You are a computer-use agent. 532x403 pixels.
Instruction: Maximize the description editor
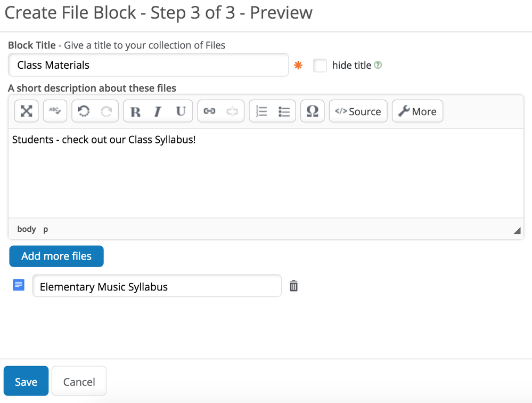27,111
